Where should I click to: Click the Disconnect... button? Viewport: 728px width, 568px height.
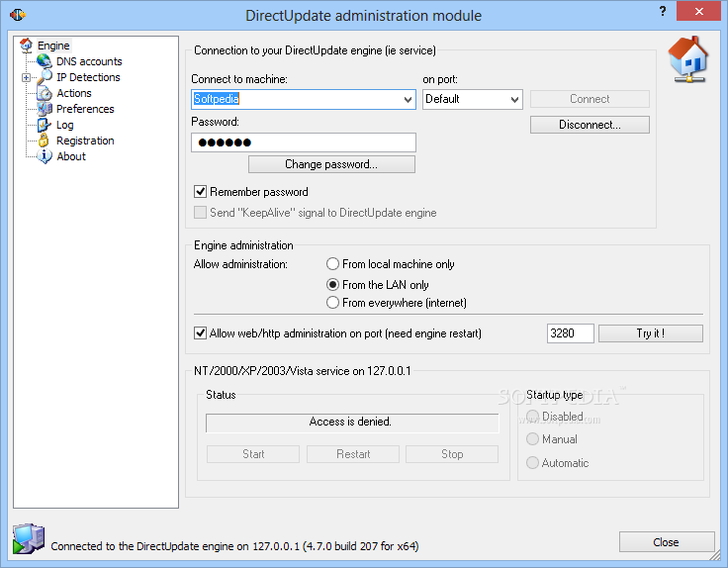(590, 125)
